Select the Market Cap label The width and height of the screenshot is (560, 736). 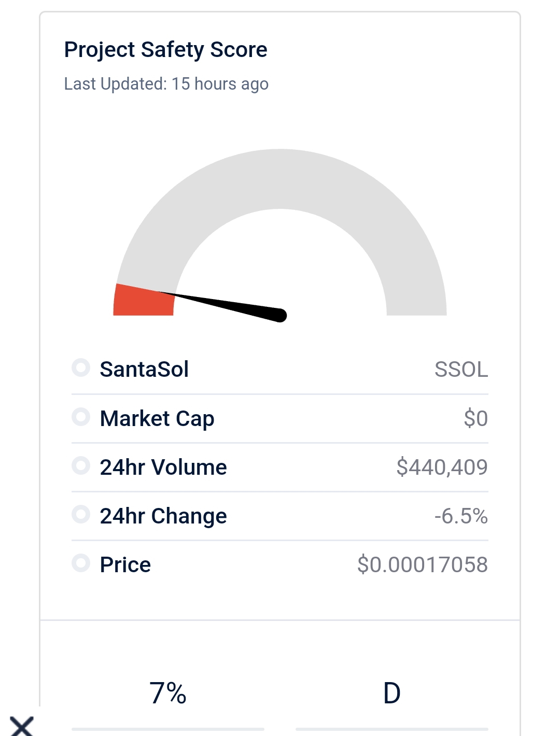(157, 418)
